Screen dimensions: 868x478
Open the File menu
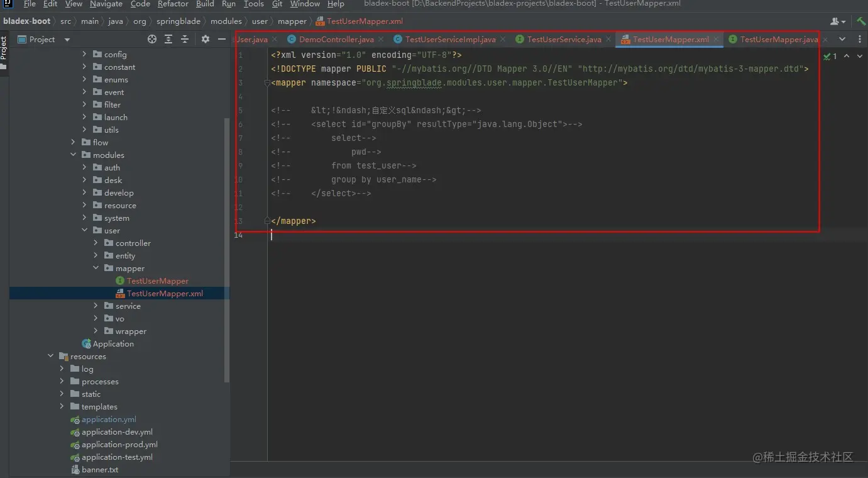tap(30, 4)
